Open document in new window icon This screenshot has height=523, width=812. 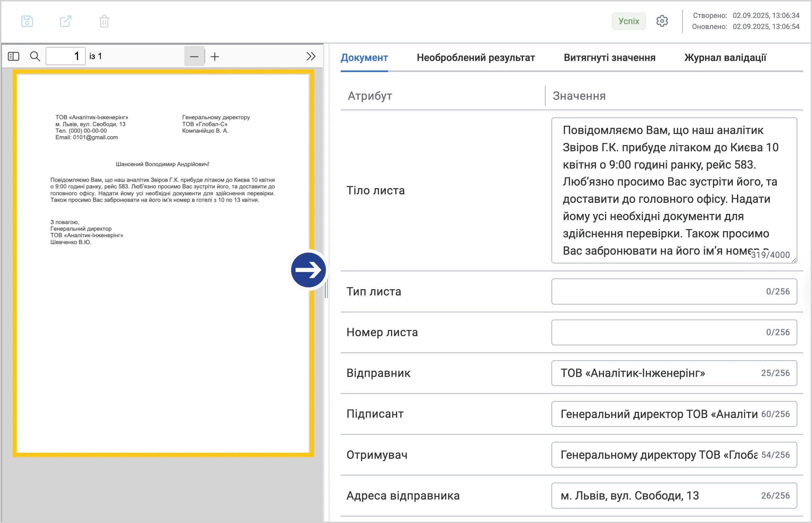tap(66, 21)
